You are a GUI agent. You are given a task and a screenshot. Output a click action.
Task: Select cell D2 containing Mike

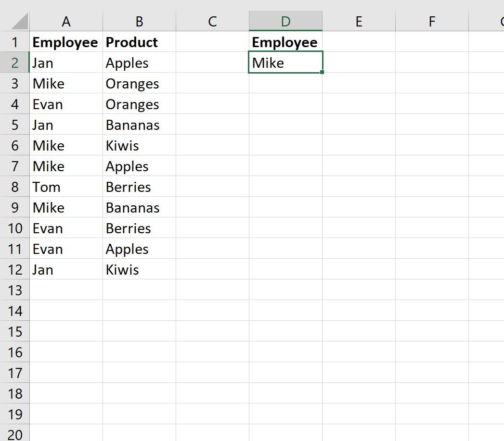285,63
